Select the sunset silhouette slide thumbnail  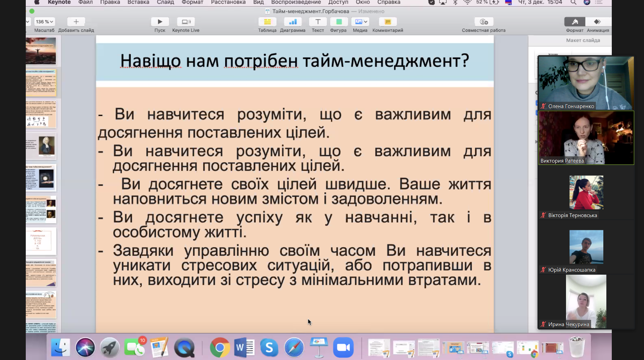(41, 51)
